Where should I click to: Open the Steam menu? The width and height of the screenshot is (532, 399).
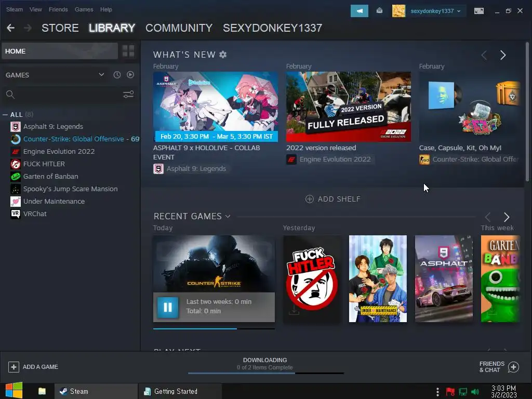[x=15, y=9]
